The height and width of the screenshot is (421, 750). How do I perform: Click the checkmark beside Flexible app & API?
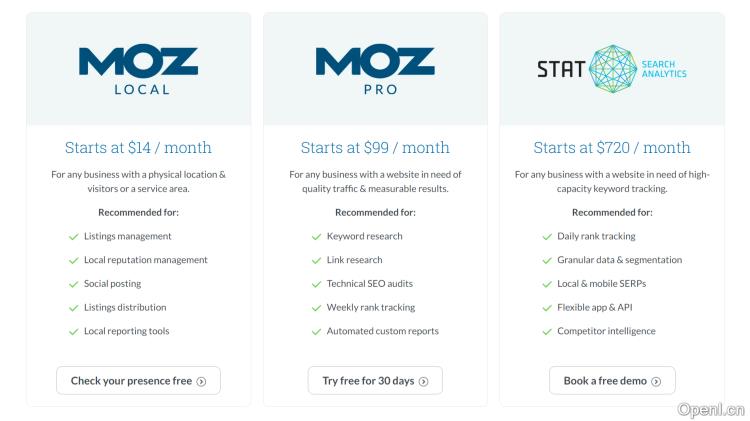(x=547, y=308)
